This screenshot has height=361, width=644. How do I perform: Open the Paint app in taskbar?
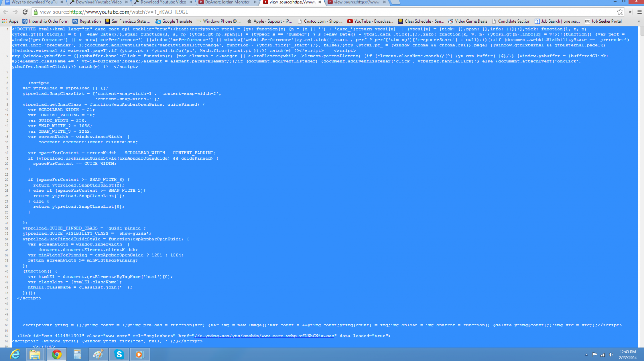coord(98,354)
